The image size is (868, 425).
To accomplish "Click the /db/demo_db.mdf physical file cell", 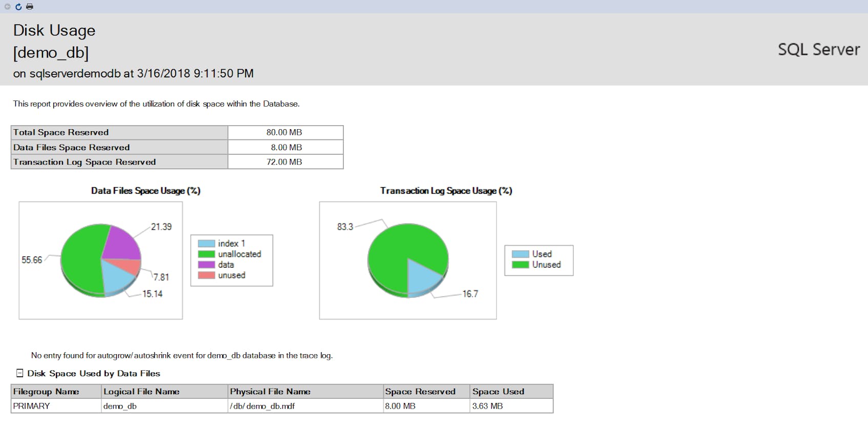I will (x=262, y=406).
